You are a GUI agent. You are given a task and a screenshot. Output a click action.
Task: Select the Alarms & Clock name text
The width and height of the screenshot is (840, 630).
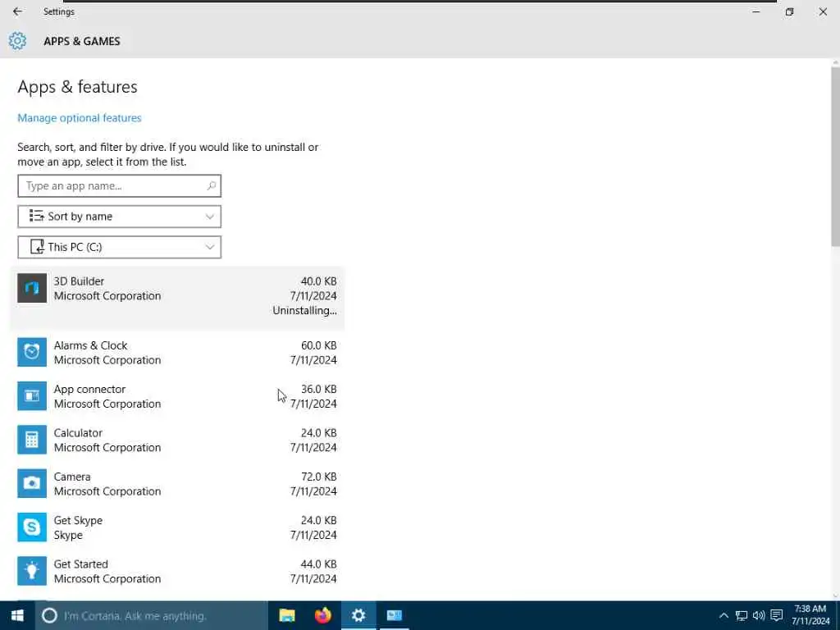(x=90, y=345)
